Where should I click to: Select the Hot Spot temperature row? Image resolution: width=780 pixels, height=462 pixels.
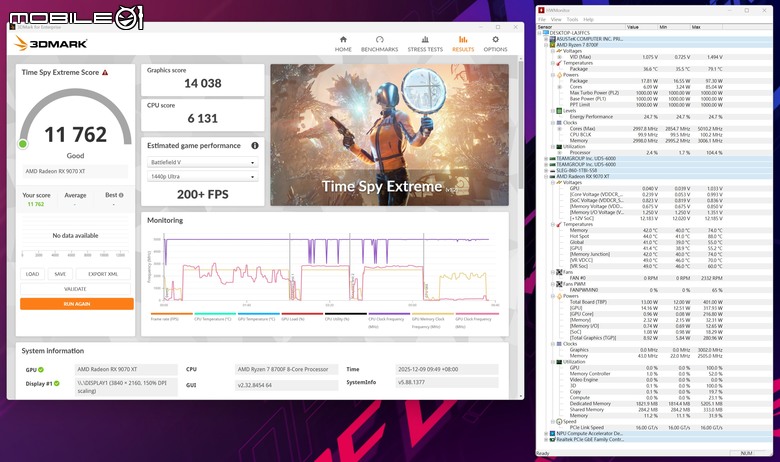coord(656,236)
